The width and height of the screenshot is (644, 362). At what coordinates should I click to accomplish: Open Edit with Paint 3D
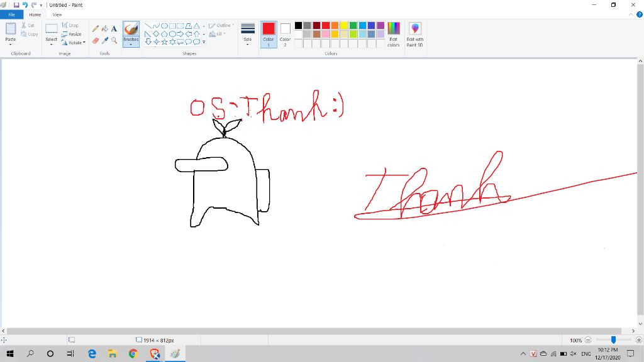tap(415, 35)
